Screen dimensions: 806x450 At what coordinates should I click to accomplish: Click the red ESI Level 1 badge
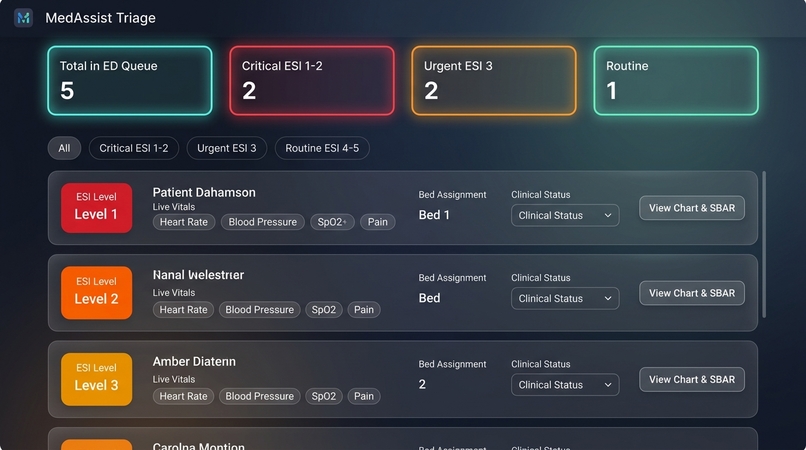[x=97, y=208]
